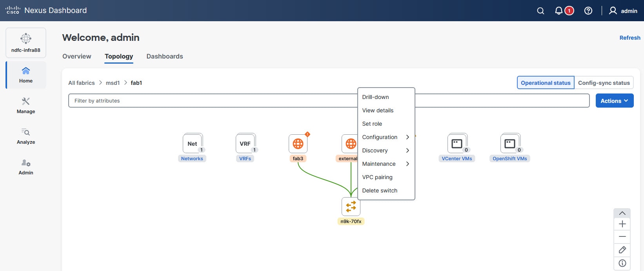Image resolution: width=644 pixels, height=271 pixels.
Task: Choose Delete switch from context menu
Action: [386, 190]
